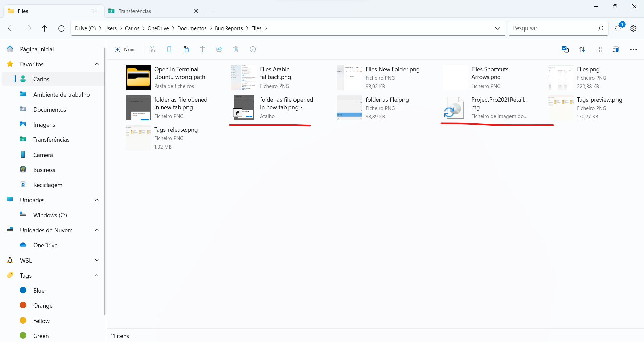Image resolution: width=644 pixels, height=342 pixels.
Task: Click the search field Pesquisar
Action: point(553,28)
